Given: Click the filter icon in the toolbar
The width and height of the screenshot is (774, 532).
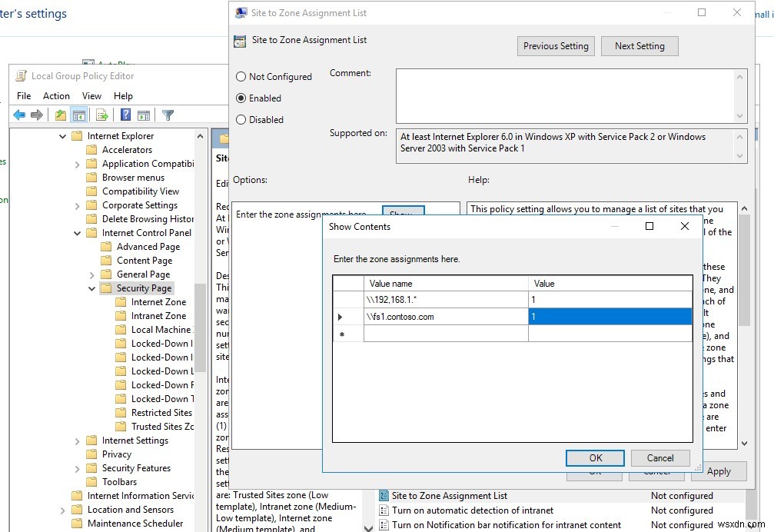Looking at the screenshot, I should pos(167,114).
